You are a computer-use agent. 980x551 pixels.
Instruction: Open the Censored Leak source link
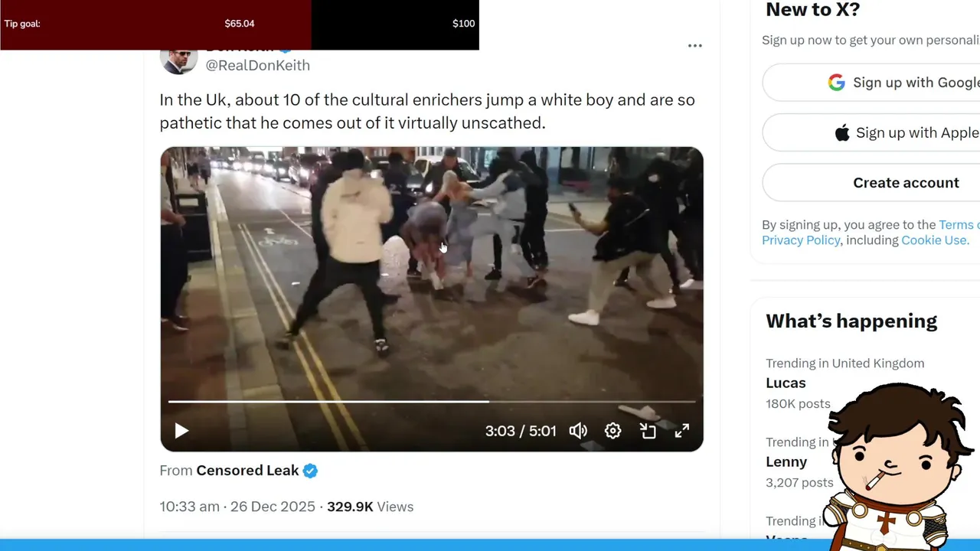(247, 471)
